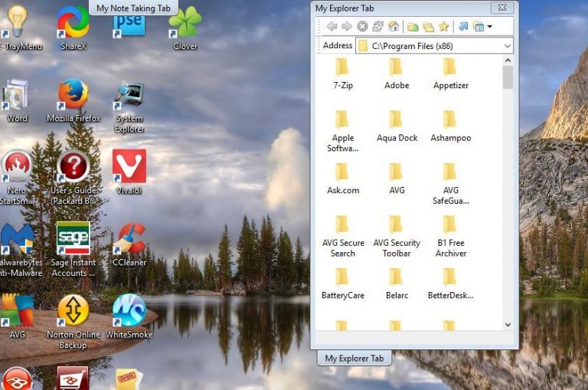This screenshot has height=390, width=588.
Task: Select the AVG desktop shortcut icon
Action: tap(18, 316)
